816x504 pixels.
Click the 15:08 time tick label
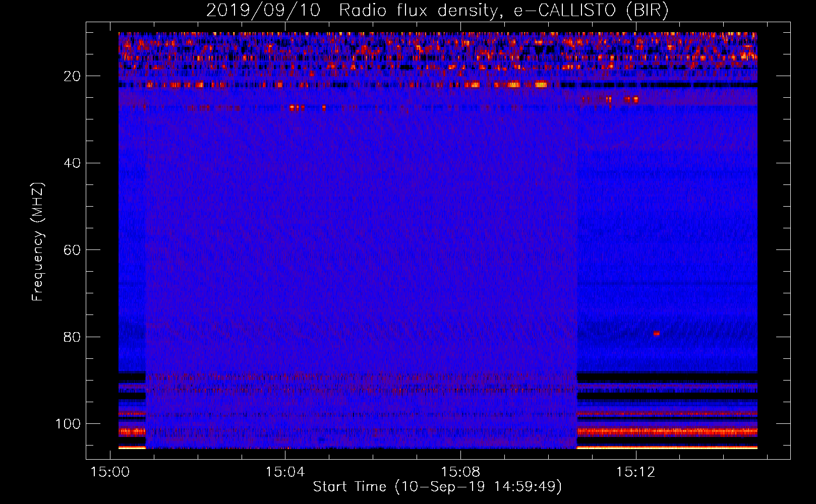click(x=460, y=472)
